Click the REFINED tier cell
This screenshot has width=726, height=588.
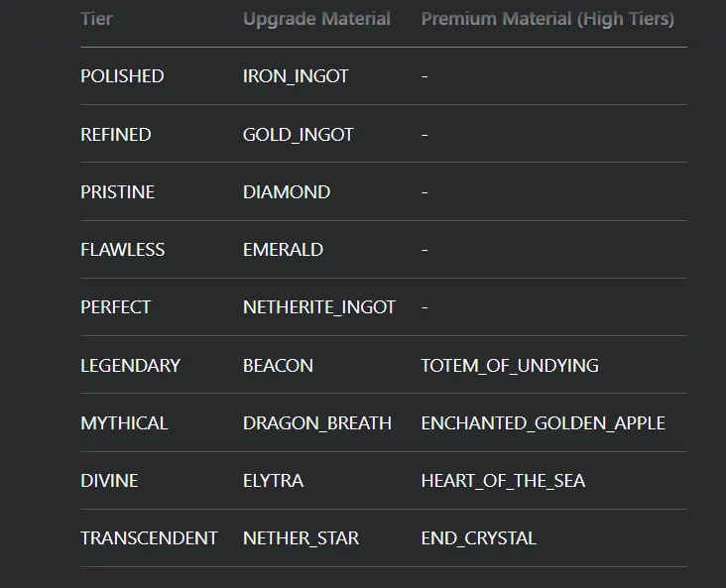pyautogui.click(x=116, y=134)
